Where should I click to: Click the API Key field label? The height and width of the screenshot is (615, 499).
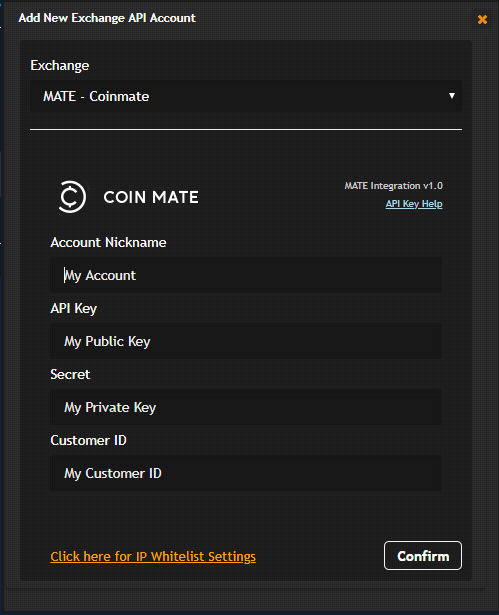pos(73,309)
